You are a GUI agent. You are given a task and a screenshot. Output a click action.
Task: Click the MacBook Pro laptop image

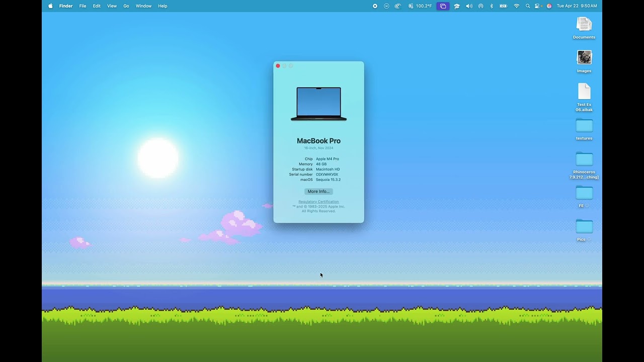pos(318,104)
